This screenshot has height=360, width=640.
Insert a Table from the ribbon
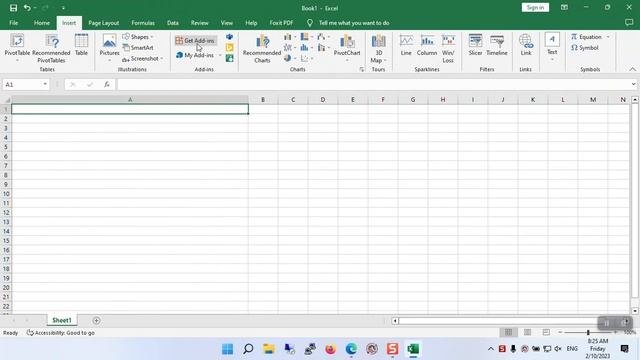(x=81, y=45)
